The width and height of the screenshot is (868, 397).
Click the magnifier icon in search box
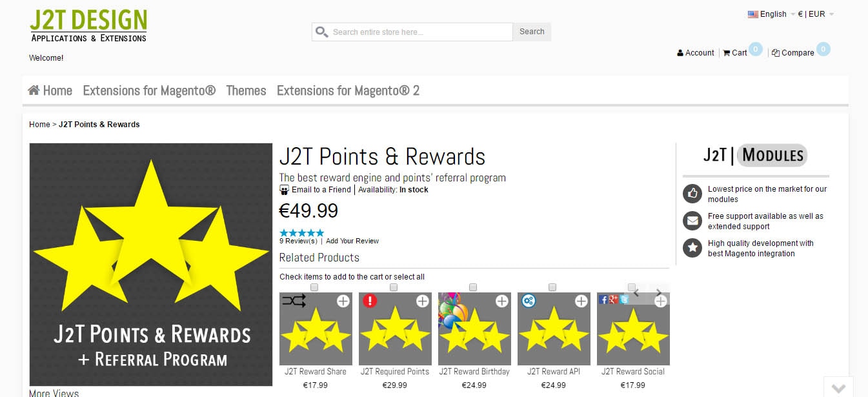coord(321,32)
